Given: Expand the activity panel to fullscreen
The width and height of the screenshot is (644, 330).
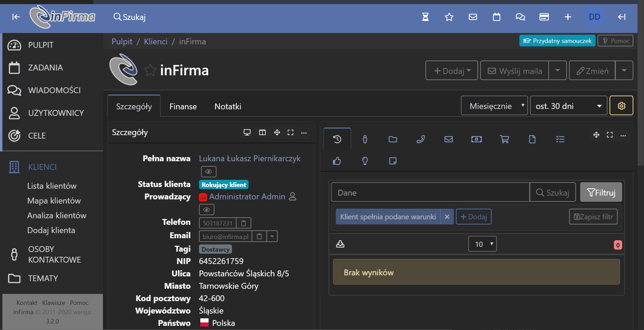Looking at the screenshot, I should (x=610, y=135).
